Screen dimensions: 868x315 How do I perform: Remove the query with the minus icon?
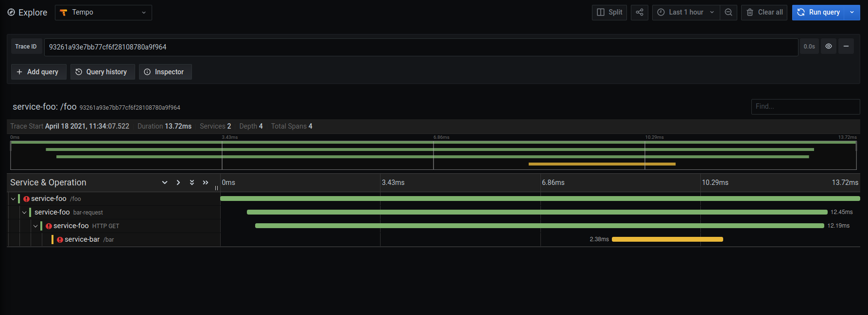click(846, 47)
